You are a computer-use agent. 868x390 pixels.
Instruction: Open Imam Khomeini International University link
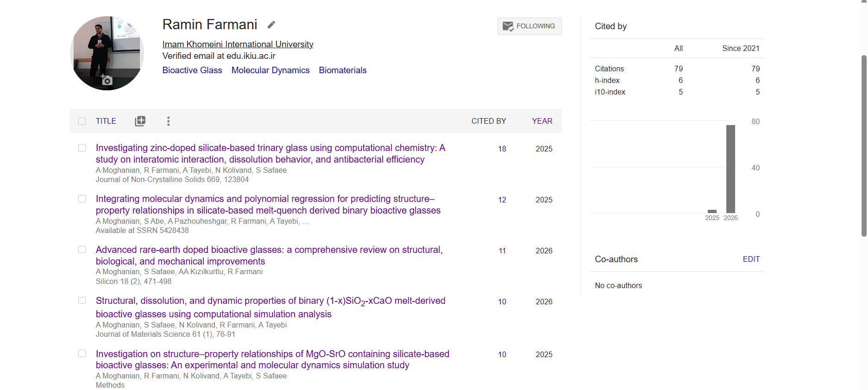pyautogui.click(x=238, y=44)
